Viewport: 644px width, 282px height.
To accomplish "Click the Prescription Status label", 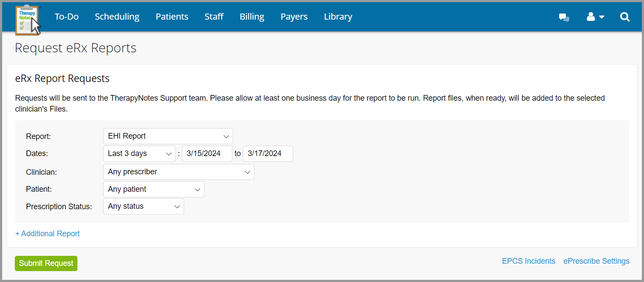I will pyautogui.click(x=59, y=207).
